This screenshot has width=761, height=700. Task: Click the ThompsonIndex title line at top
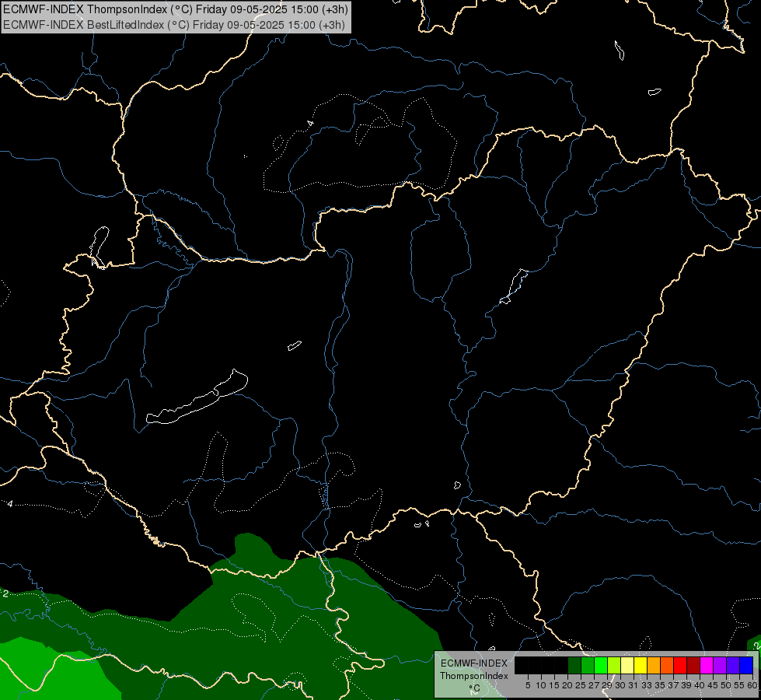coord(175,9)
